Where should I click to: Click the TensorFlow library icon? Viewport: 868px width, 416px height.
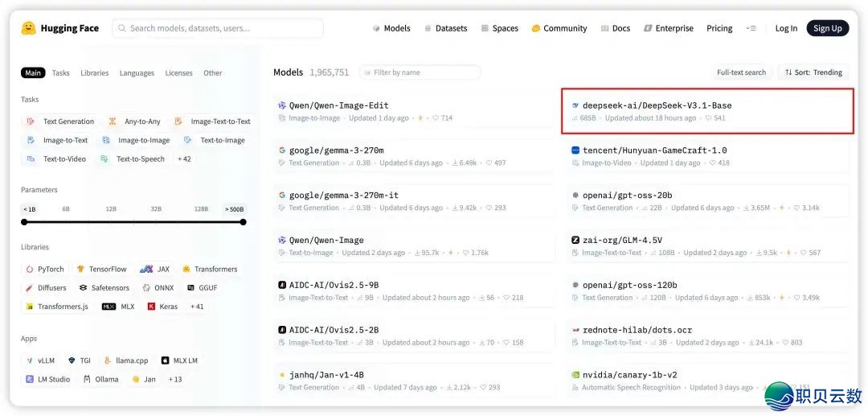(x=81, y=270)
